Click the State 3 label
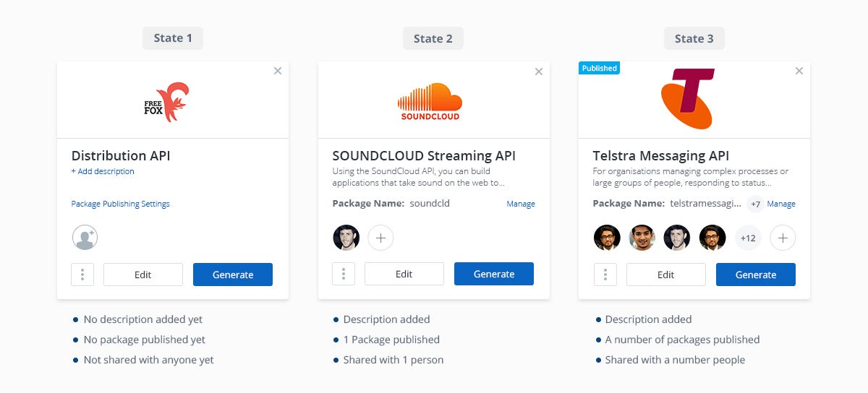The height and width of the screenshot is (393, 868). point(694,38)
